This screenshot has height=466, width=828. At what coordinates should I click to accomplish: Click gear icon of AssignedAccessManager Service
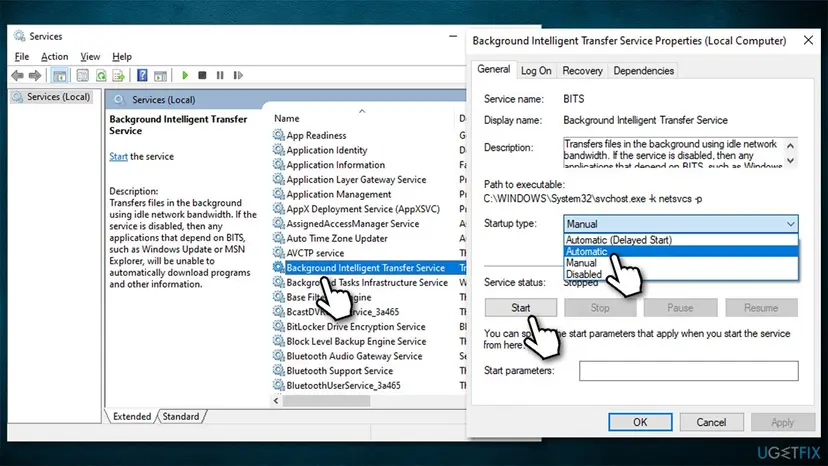point(278,224)
